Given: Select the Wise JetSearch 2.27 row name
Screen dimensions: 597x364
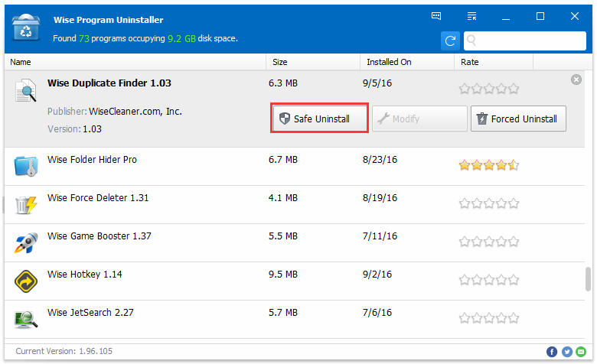Looking at the screenshot, I should [x=90, y=313].
